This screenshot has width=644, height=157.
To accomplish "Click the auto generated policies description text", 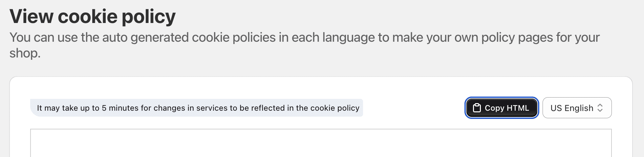I will [305, 45].
